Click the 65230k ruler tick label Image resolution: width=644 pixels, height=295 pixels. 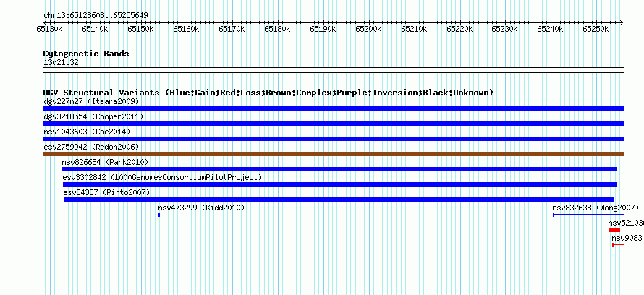click(505, 29)
